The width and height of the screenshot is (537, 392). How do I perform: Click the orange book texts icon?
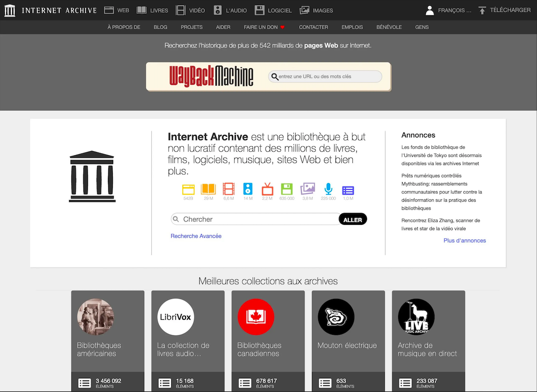tap(208, 190)
